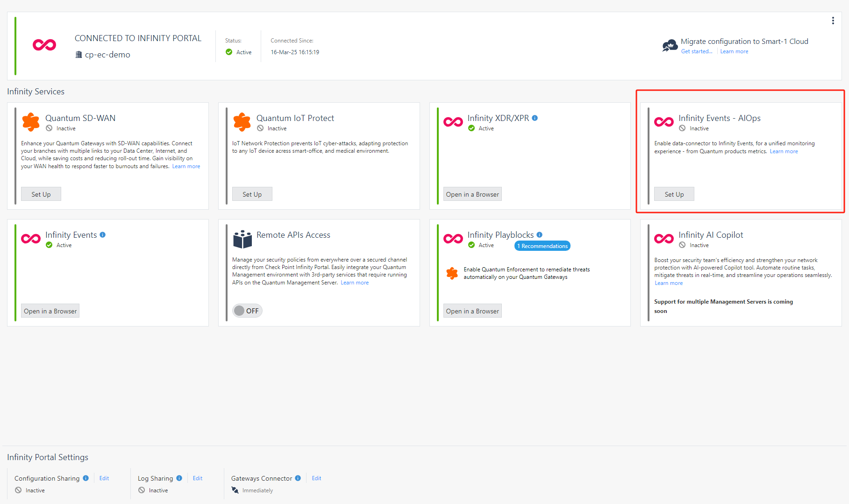Set up Infinity Events - AIOps
The width and height of the screenshot is (849, 504).
674,194
